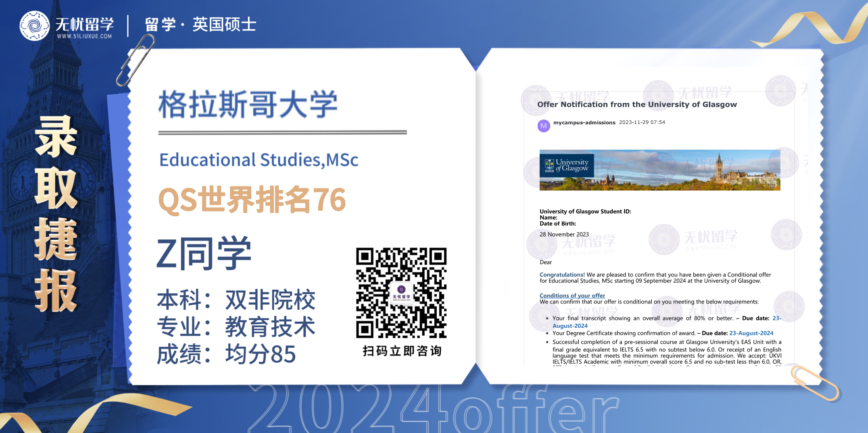868x433 pixels.
Task: Click the 扫码立即咨询 caption
Action: (402, 351)
